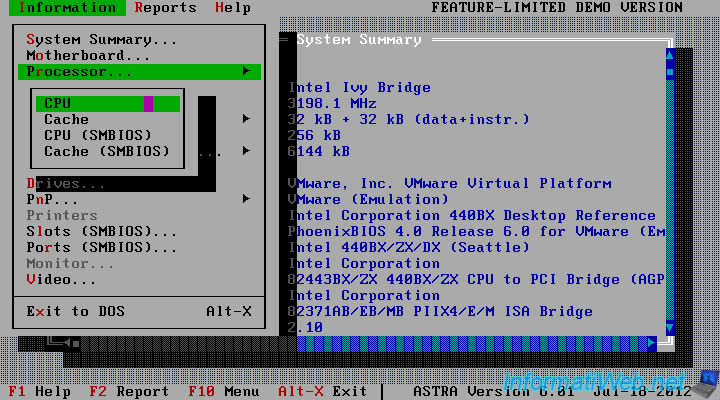Open the Video menu entry
The image size is (720, 400).
pos(61,280)
